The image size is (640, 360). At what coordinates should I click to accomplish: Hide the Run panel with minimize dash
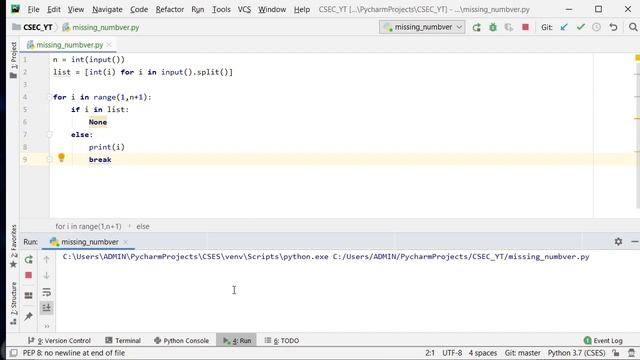click(x=634, y=242)
